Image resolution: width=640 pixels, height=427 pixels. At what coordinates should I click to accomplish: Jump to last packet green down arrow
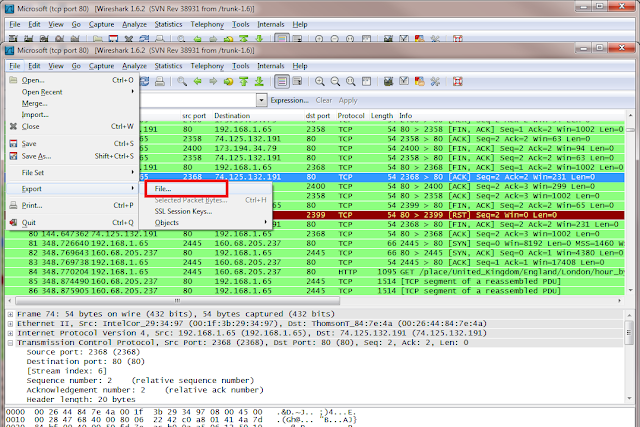tap(259, 81)
